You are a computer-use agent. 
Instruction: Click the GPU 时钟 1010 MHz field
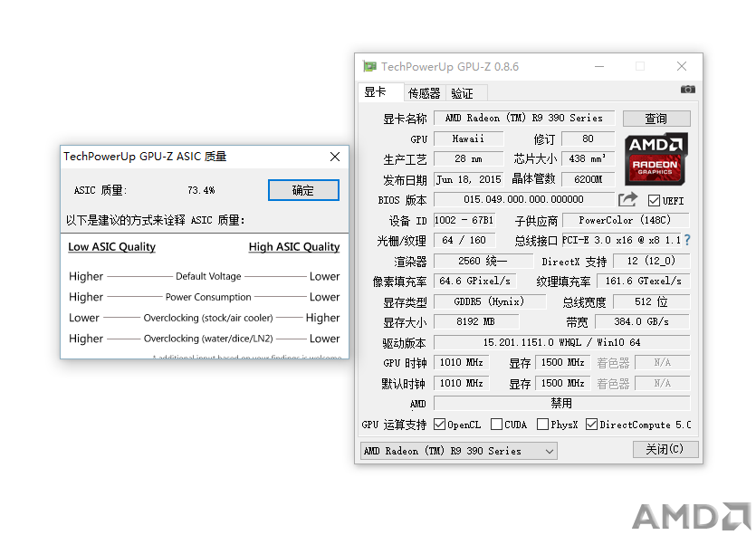tap(462, 362)
